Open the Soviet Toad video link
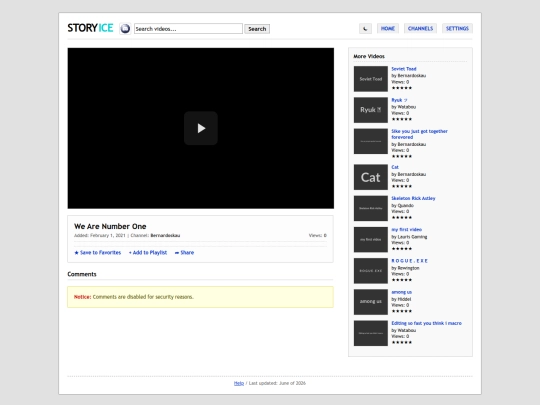This screenshot has width=540, height=405. 404,69
